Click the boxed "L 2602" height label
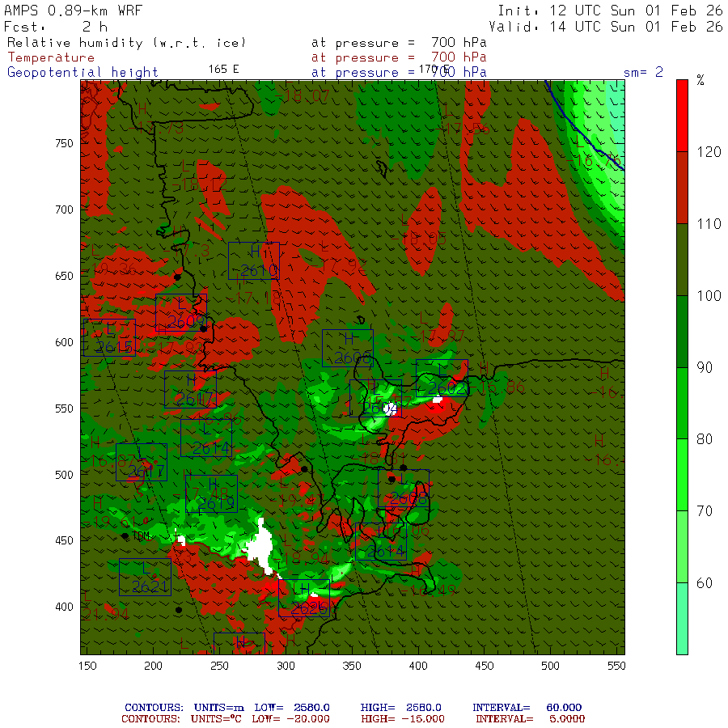This screenshot has height=728, width=728. [x=442, y=378]
